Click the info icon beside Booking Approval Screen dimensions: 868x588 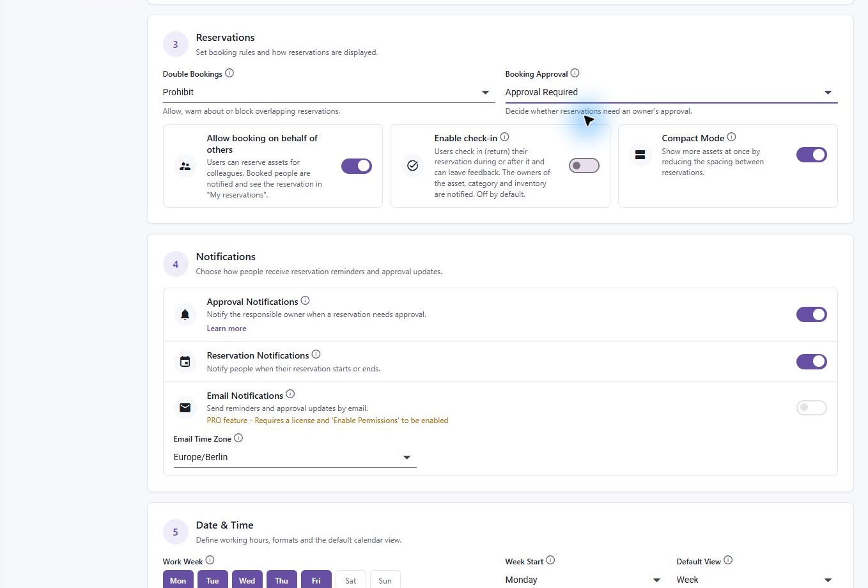click(x=575, y=73)
